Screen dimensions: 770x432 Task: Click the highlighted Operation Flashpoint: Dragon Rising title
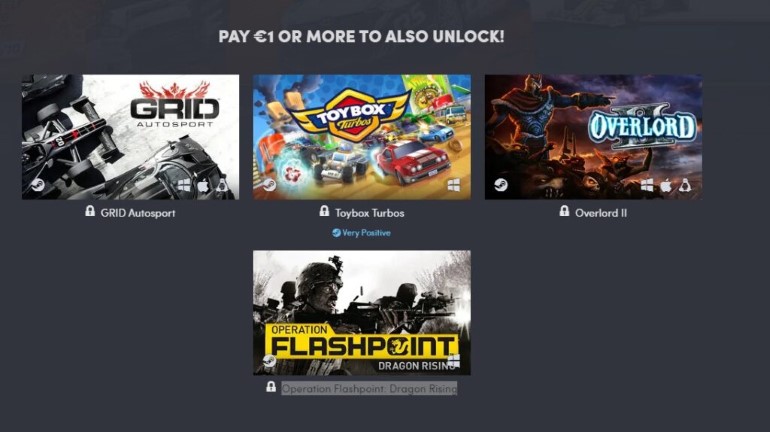tap(369, 389)
